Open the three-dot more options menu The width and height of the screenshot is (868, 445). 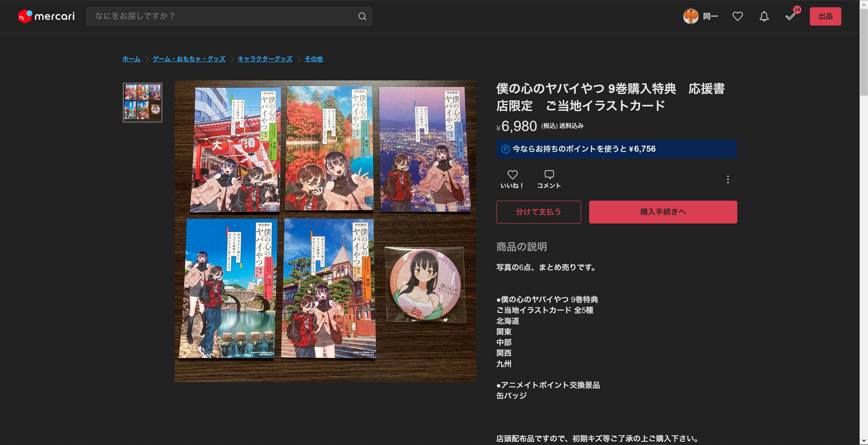coord(728,180)
